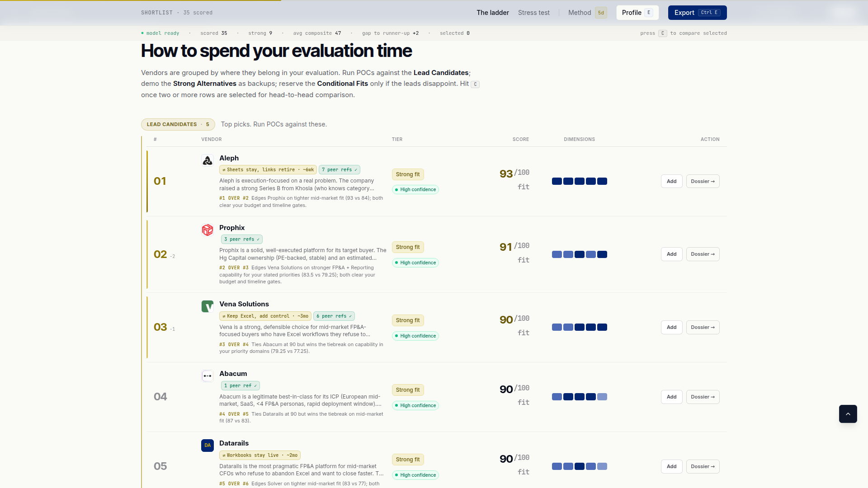
Task: Click Vena Solutions' Strong fit badge
Action: (408, 320)
